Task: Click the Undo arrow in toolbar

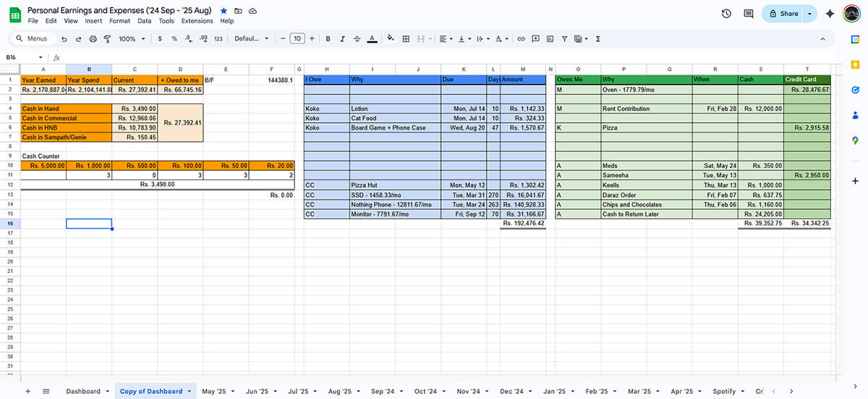Action: (x=64, y=38)
